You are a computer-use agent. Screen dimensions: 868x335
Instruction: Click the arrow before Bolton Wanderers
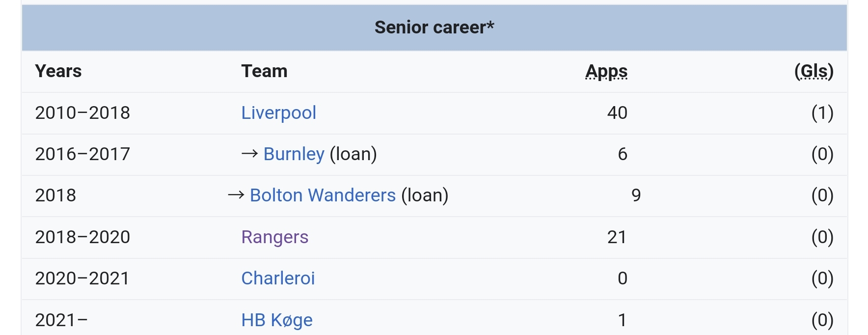click(x=236, y=195)
